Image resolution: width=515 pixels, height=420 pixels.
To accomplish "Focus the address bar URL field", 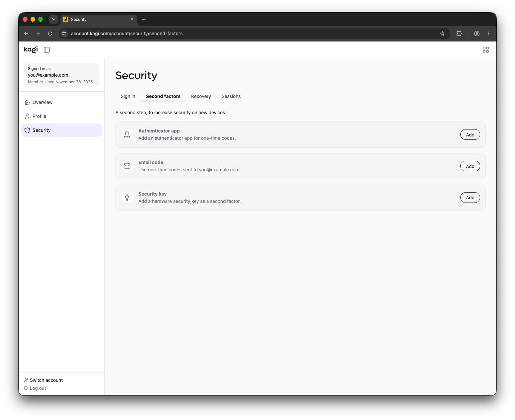I will coord(252,34).
